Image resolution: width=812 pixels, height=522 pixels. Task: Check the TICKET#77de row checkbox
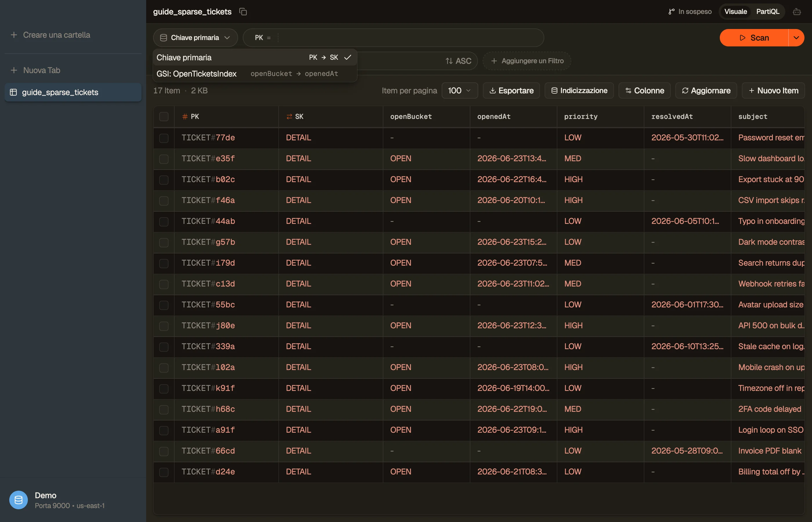click(x=164, y=138)
